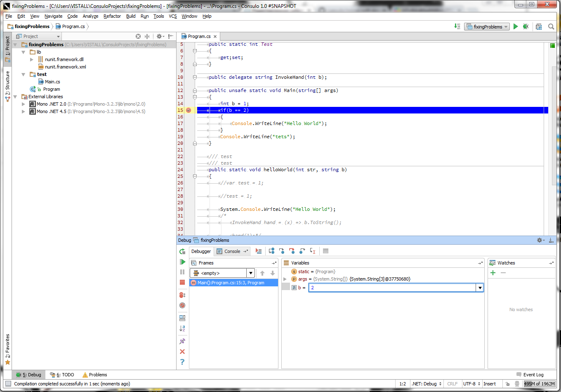Step into the function
561x392 pixels.
pos(282,251)
